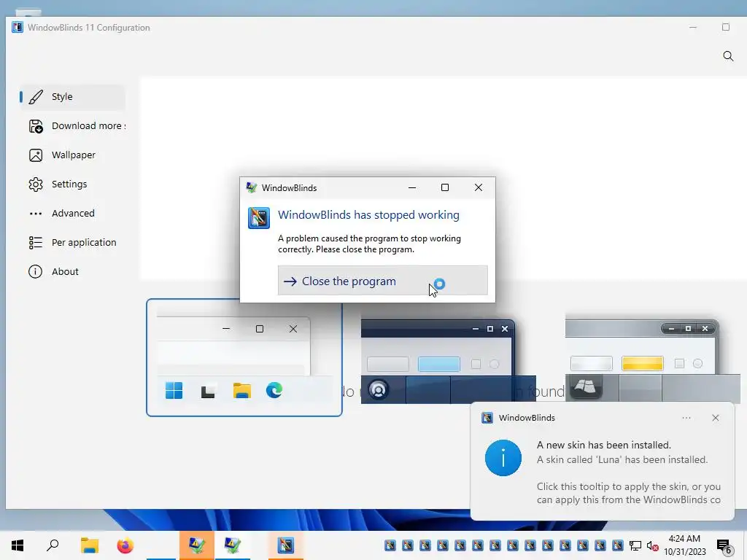Select the Windows 11 light skin thumbnail
Image resolution: width=747 pixels, height=560 pixels.
pos(244,357)
